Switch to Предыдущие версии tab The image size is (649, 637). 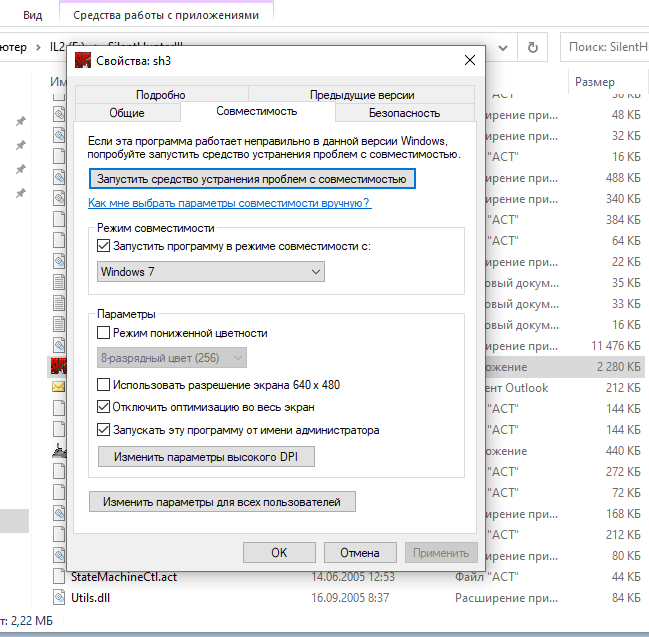[x=362, y=95]
